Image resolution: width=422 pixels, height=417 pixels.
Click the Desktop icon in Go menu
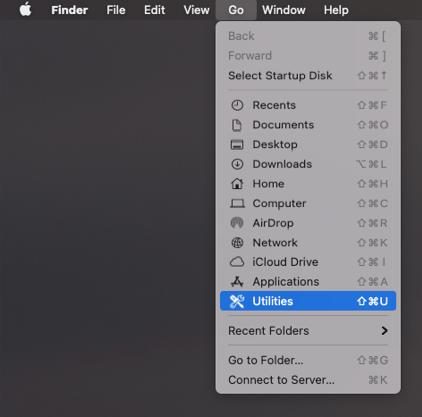pyautogui.click(x=237, y=145)
